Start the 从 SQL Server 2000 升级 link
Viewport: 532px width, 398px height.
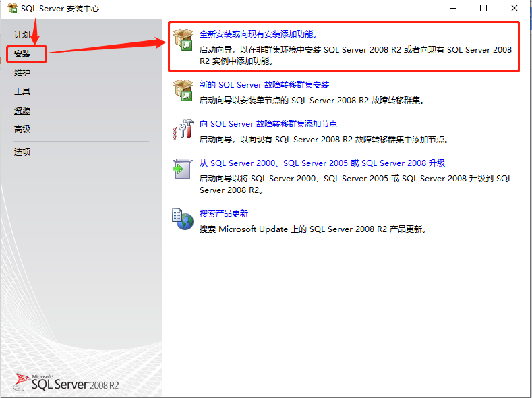tap(322, 163)
